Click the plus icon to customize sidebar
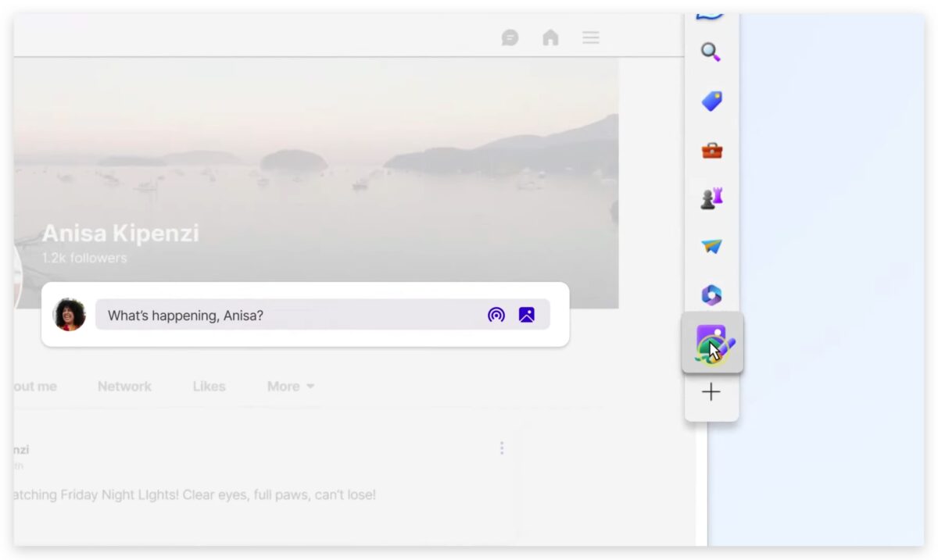 click(711, 392)
